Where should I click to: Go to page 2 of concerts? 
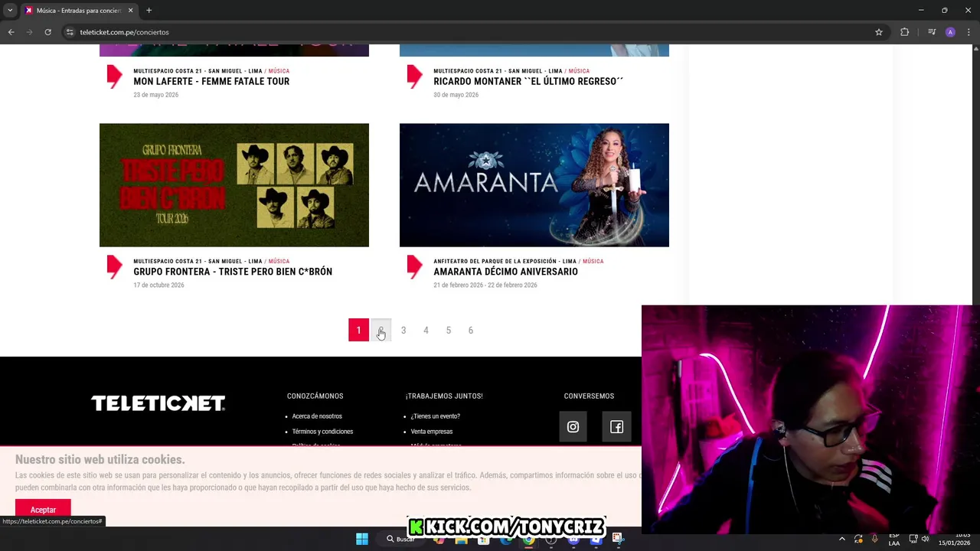[x=381, y=330]
